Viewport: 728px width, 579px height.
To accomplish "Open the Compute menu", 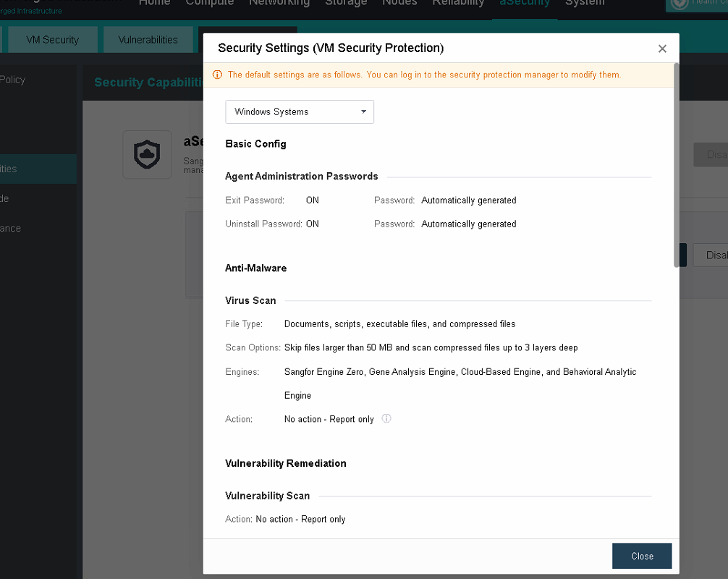I will coord(209,3).
